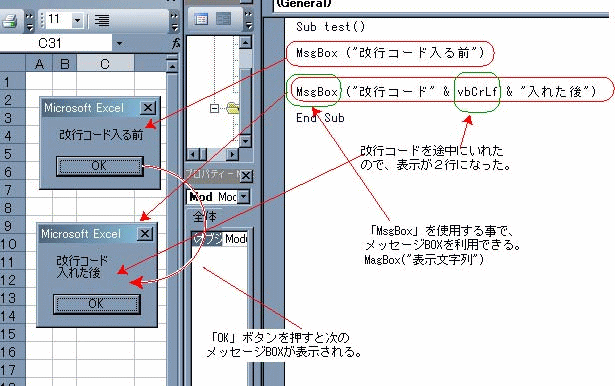Click the Name Box showing C31

click(56, 43)
